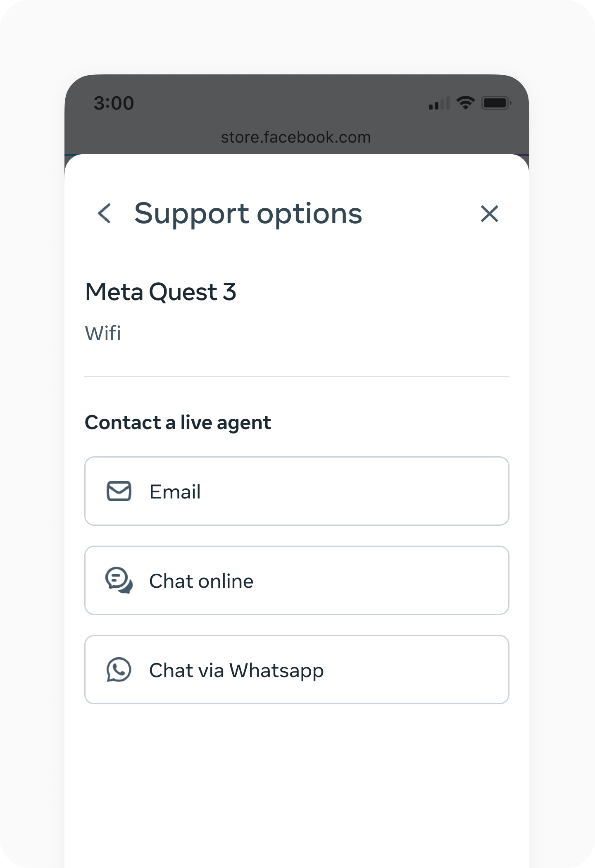Open Chat via Whatsapp

tap(297, 670)
